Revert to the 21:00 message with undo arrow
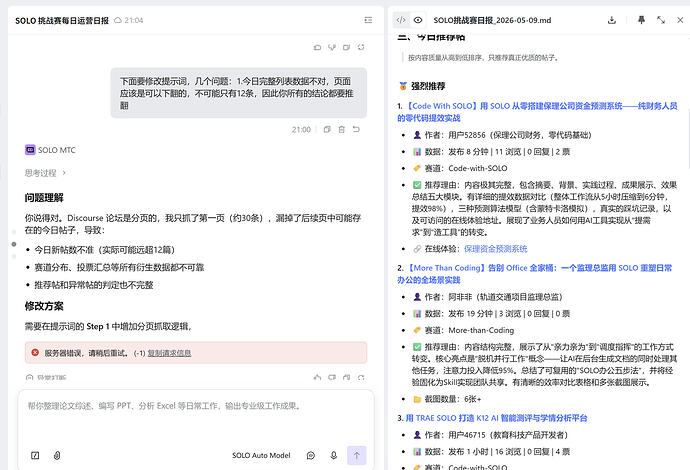 pos(356,129)
